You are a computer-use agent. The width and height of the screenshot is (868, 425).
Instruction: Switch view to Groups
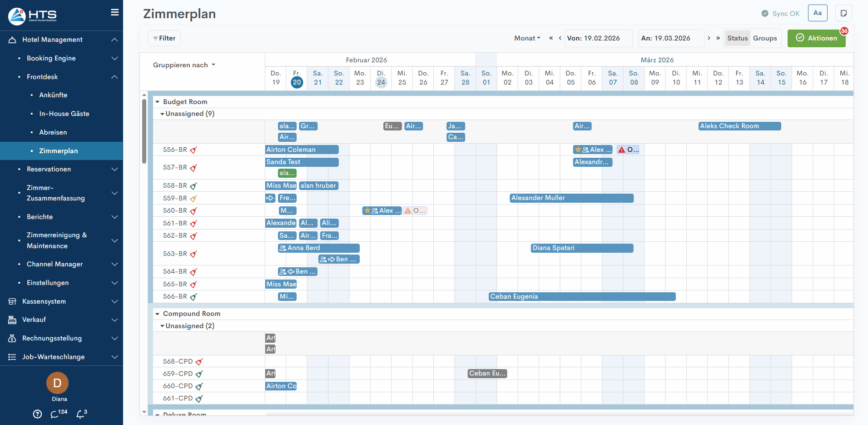tap(765, 38)
